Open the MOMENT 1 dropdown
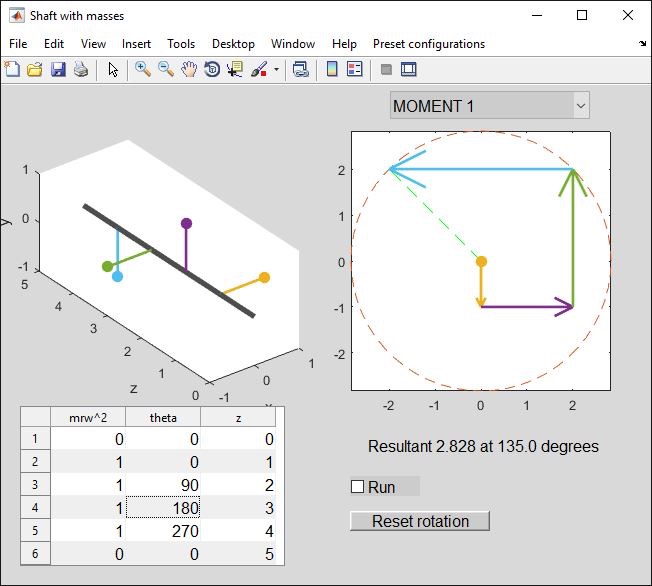Image resolution: width=652 pixels, height=586 pixels. pos(489,106)
